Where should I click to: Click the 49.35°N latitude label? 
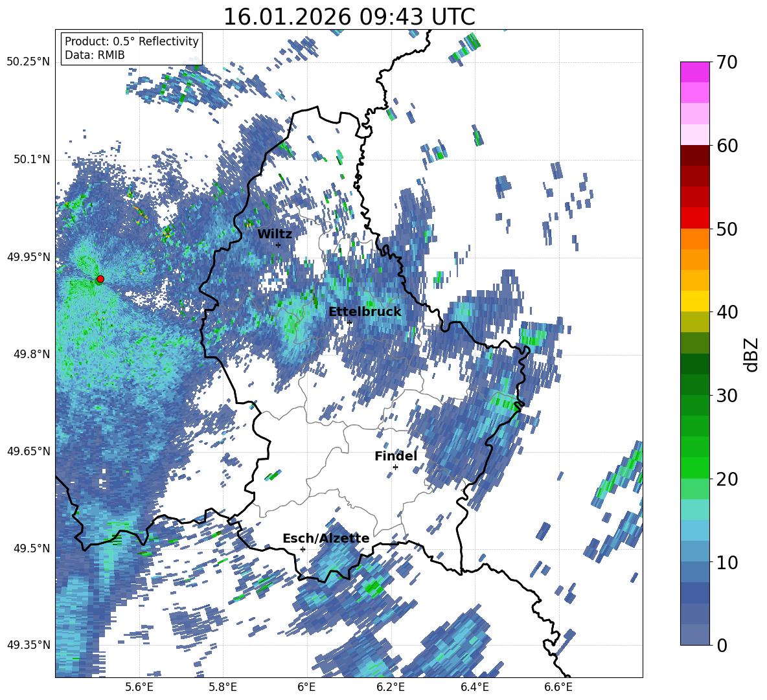(x=29, y=645)
